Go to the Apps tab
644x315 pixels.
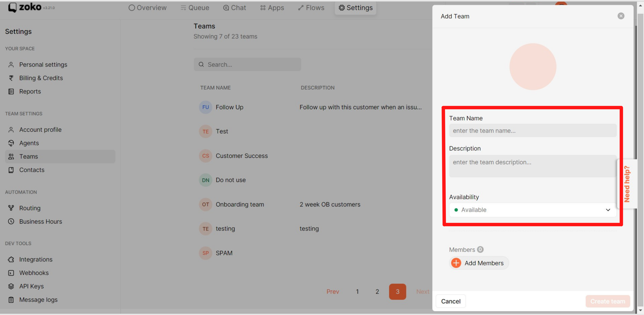(272, 8)
